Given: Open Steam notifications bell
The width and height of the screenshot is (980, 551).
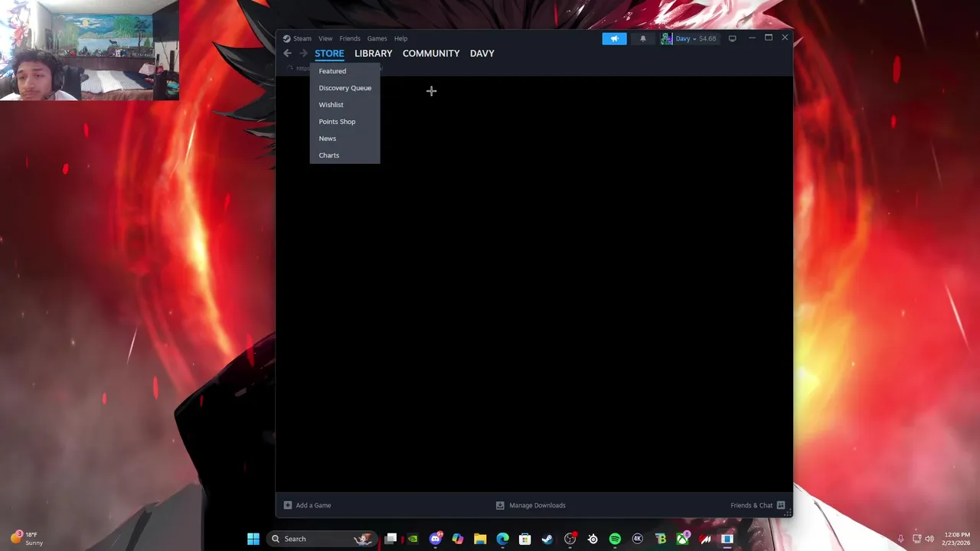Looking at the screenshot, I should click(x=643, y=38).
